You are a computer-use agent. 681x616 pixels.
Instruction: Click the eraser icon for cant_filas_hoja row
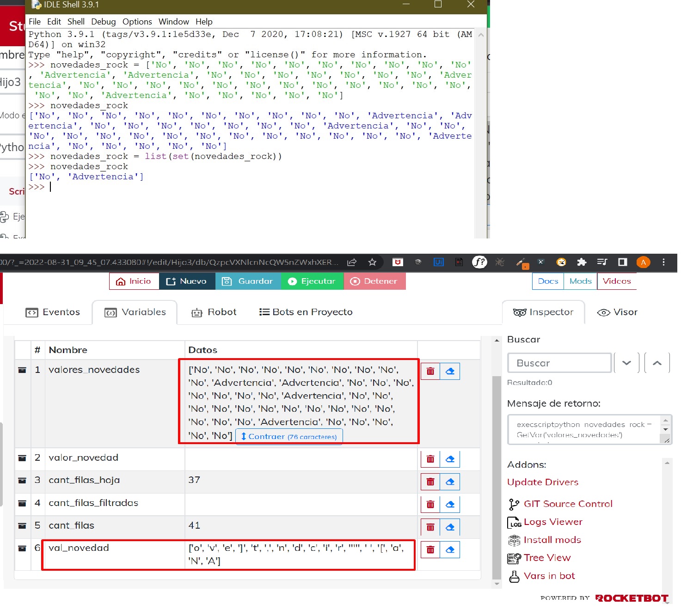point(450,482)
